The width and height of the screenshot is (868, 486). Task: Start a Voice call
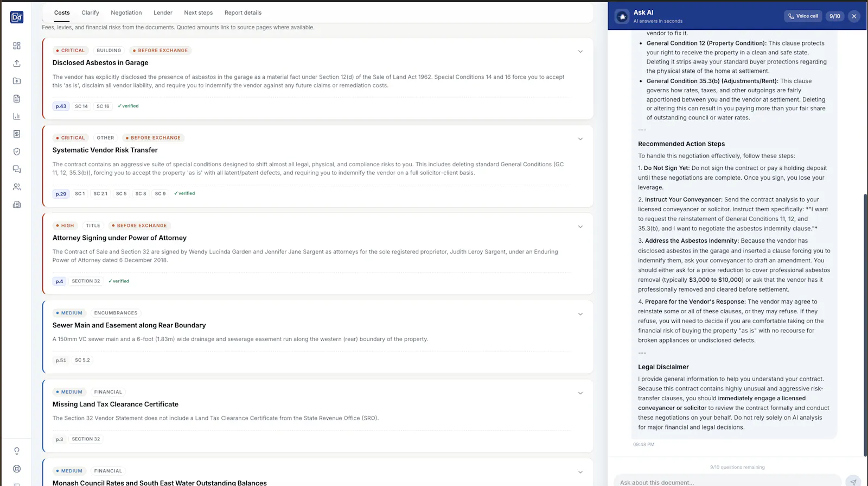pos(803,16)
